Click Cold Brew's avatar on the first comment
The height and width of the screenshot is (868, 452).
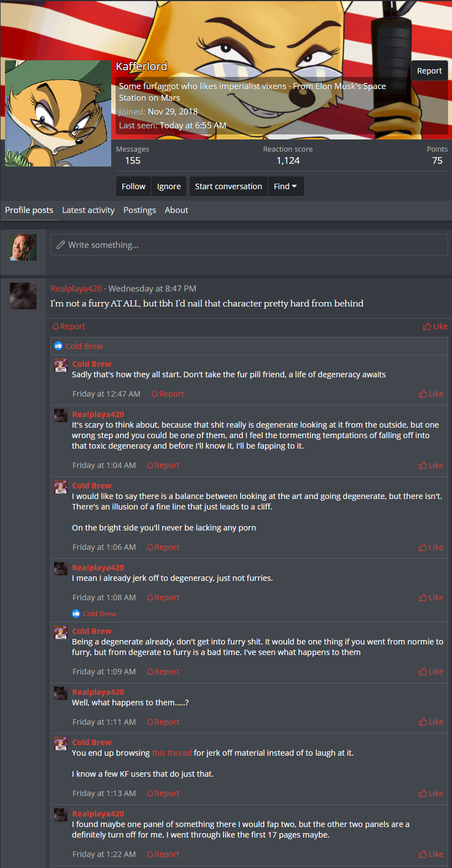click(x=60, y=365)
